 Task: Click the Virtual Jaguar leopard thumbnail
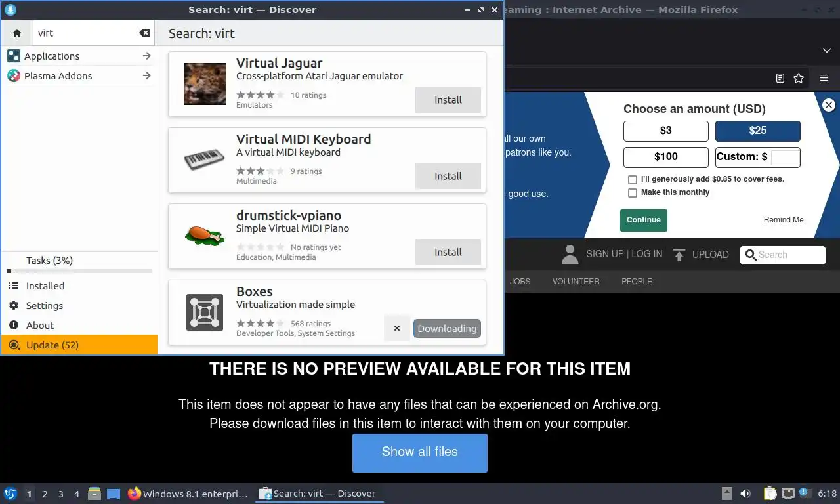tap(205, 83)
